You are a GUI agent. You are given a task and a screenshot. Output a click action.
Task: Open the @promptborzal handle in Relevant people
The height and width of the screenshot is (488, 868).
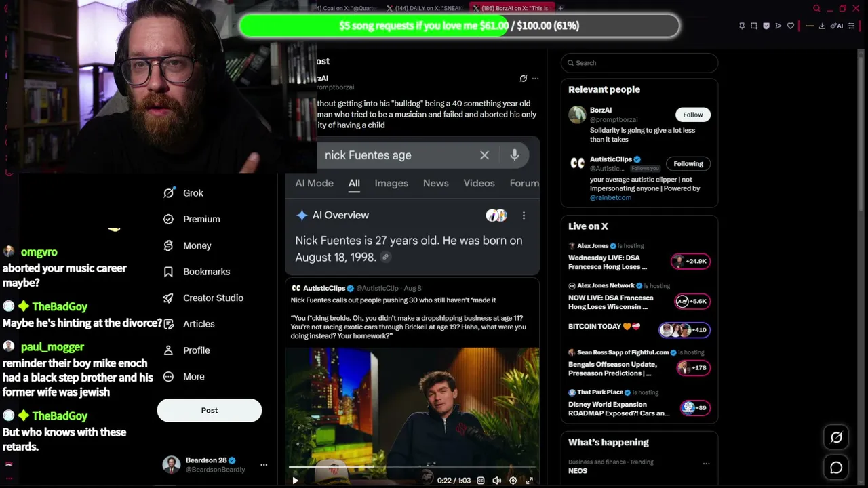[x=614, y=120]
